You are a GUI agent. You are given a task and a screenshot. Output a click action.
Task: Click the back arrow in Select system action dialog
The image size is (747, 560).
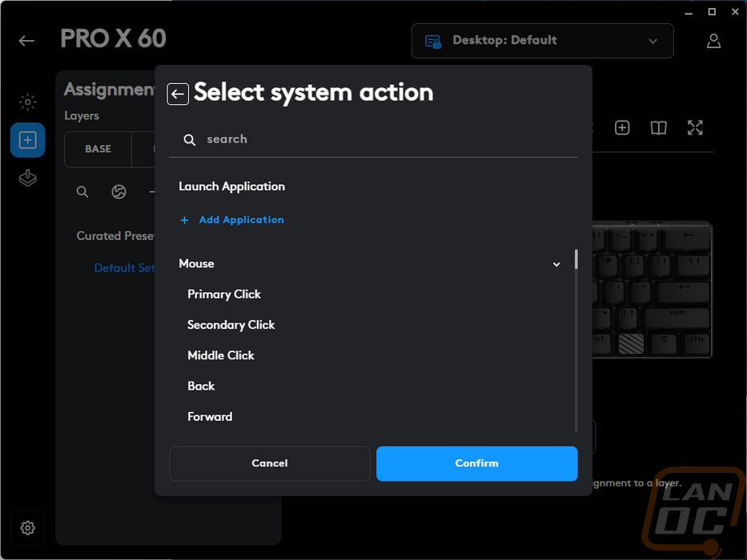(x=178, y=94)
